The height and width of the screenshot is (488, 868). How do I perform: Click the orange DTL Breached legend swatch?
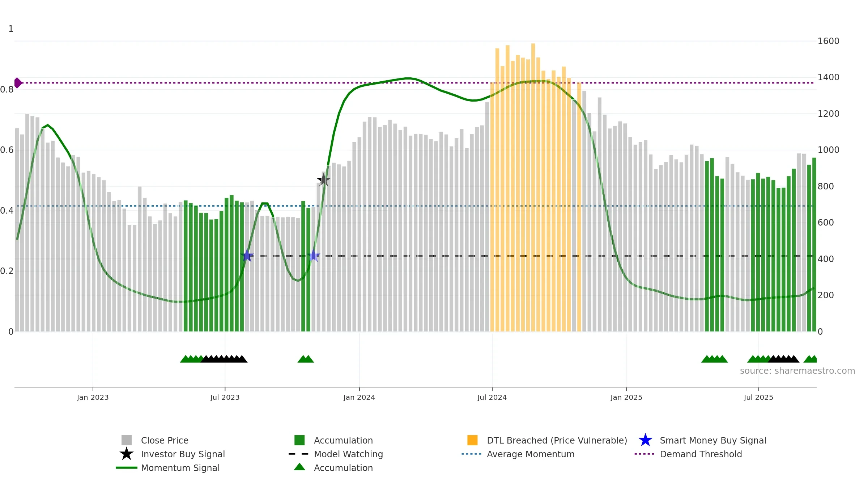472,440
